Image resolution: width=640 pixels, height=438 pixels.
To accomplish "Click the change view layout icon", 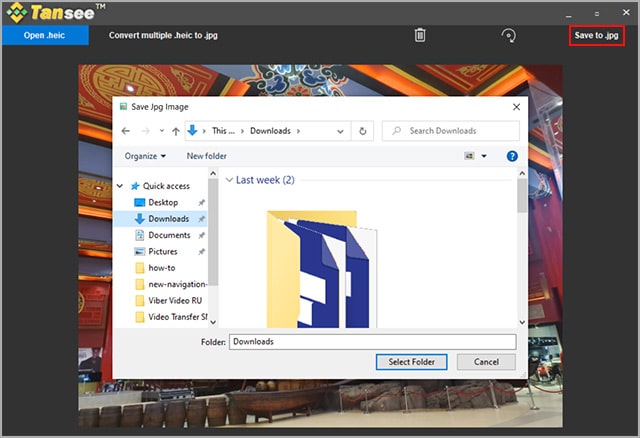I will pos(468,156).
